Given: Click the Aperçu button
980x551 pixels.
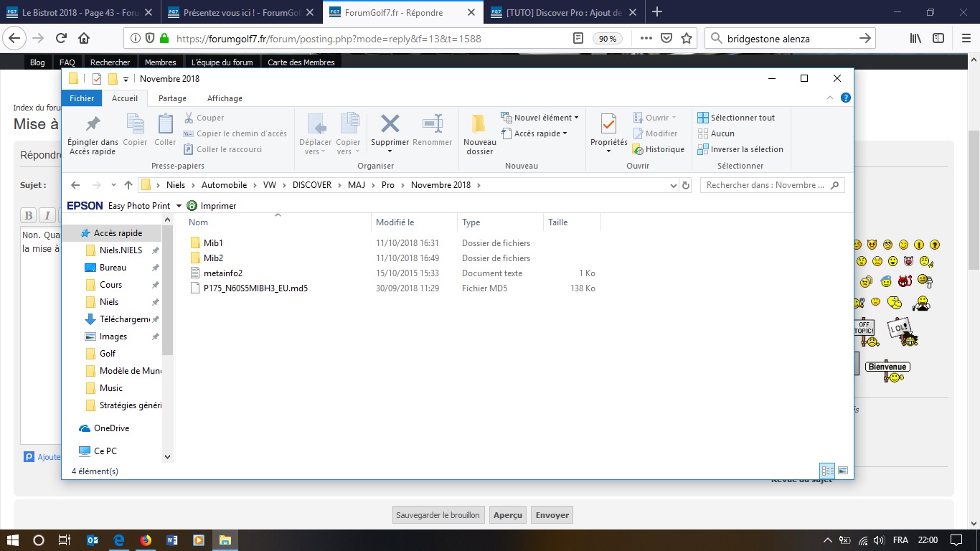Looking at the screenshot, I should pyautogui.click(x=508, y=515).
